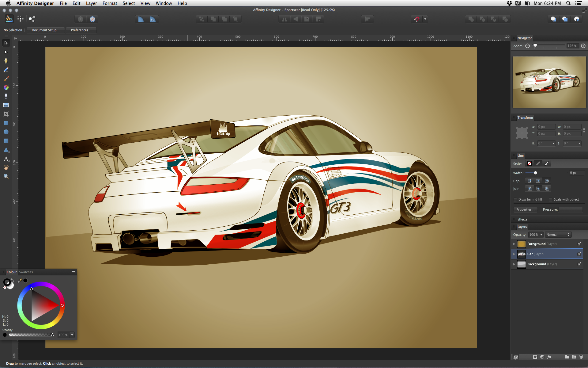588x368 pixels.
Task: Select the Ellipse shape tool
Action: (x=6, y=132)
